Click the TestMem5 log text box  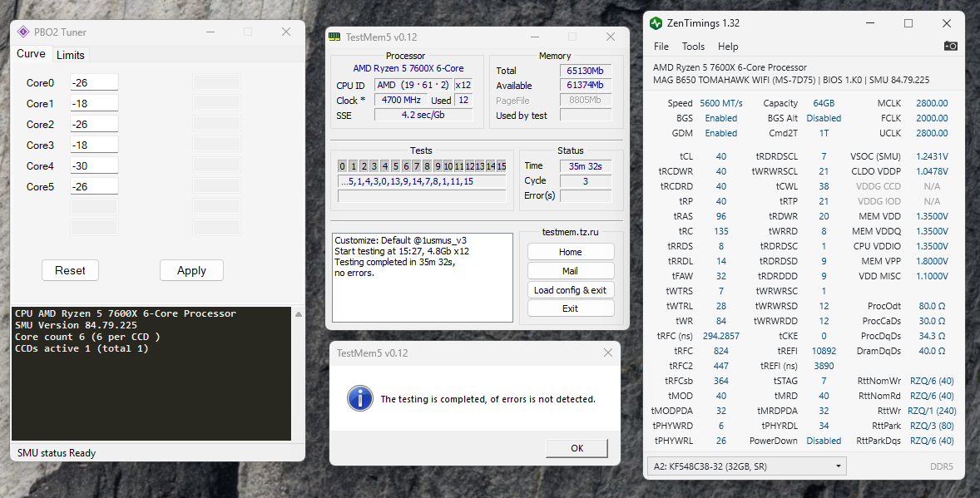(x=423, y=278)
